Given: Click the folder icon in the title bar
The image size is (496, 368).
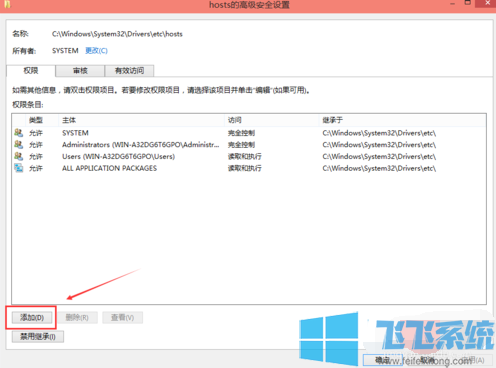Looking at the screenshot, I should click(7, 4).
